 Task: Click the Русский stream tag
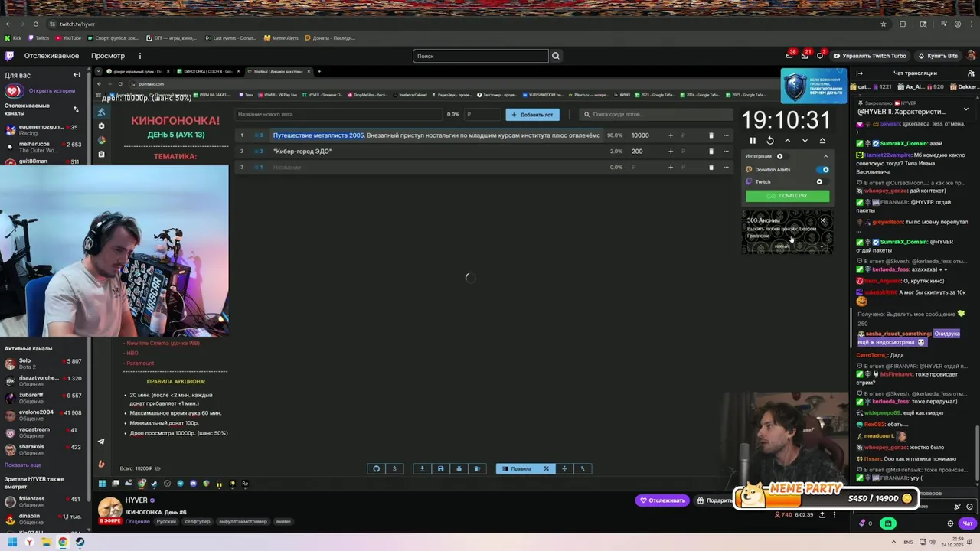pos(166,522)
